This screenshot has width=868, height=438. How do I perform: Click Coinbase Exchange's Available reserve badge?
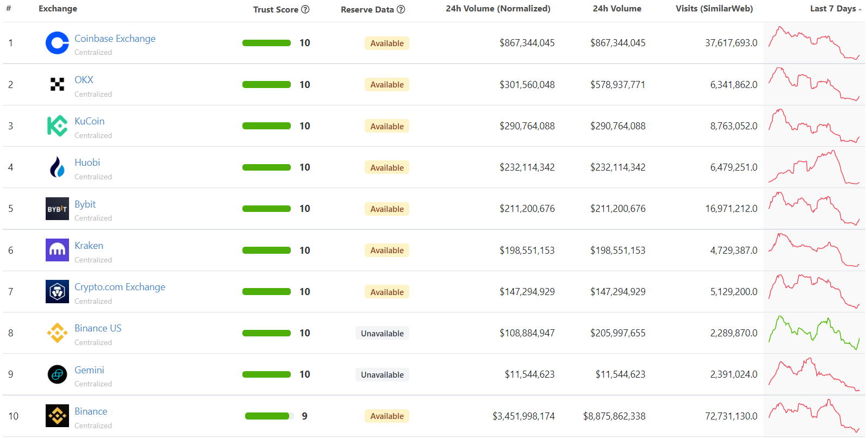coord(387,43)
